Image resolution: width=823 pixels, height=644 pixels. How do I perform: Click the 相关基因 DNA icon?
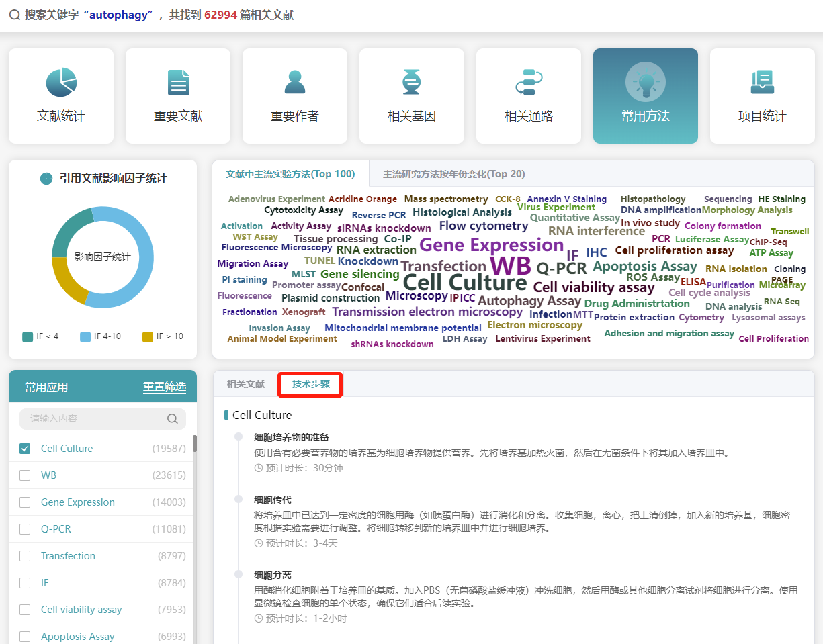411,81
